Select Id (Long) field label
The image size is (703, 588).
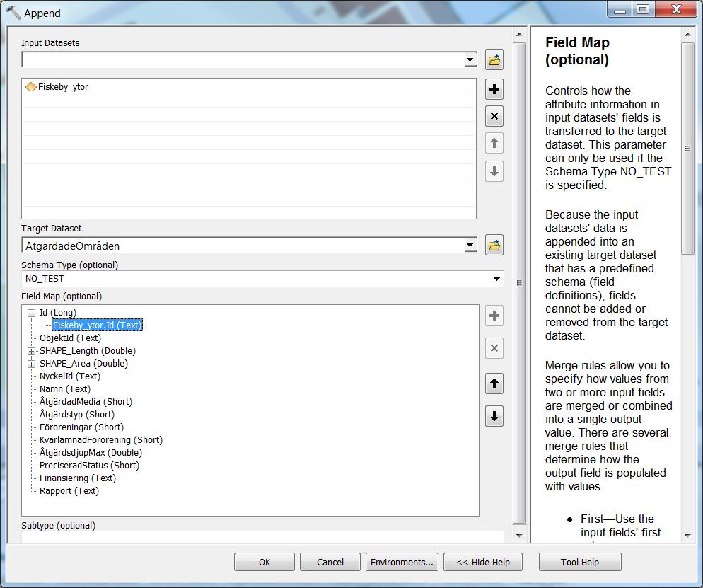tap(58, 313)
